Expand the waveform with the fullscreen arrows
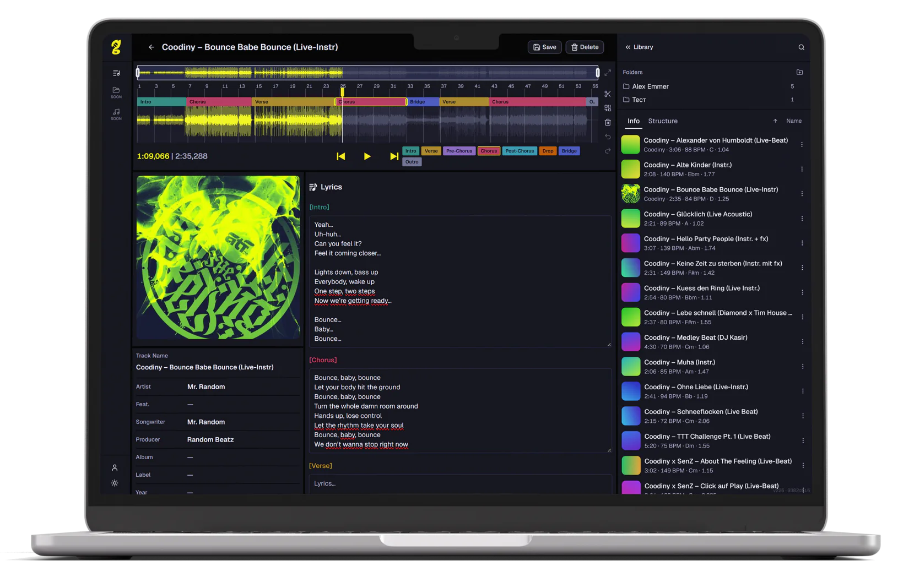Screen dimensions: 898x588 608,73
